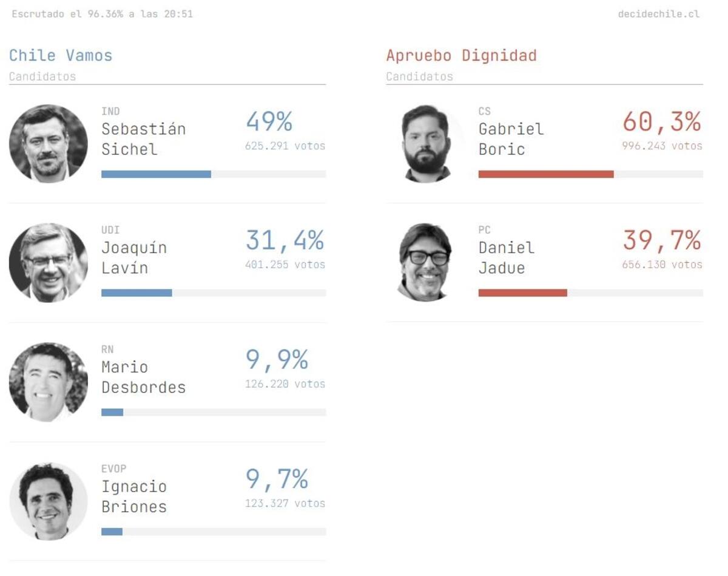Click the 60,3% percentage figure
728x576 pixels.
point(661,123)
